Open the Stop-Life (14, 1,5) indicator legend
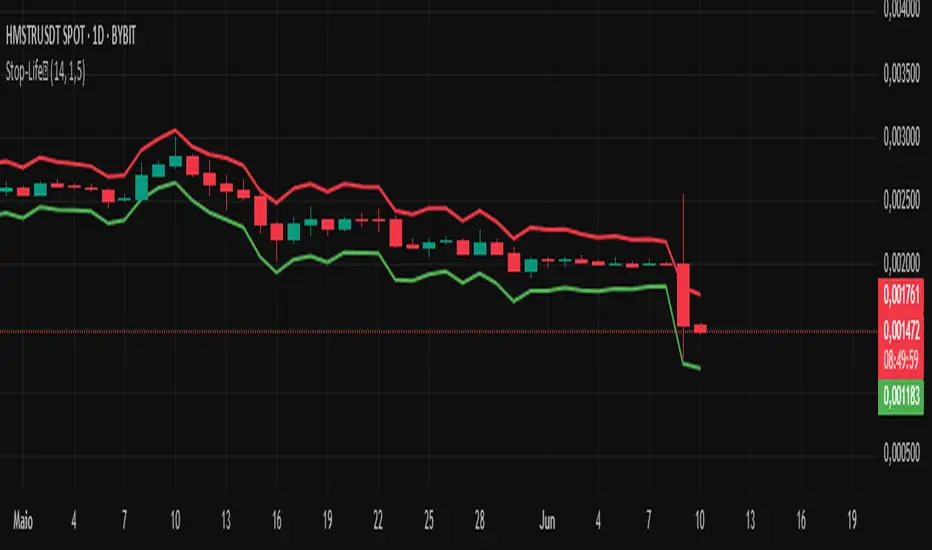Viewport: 932px width, 550px height. pos(45,73)
